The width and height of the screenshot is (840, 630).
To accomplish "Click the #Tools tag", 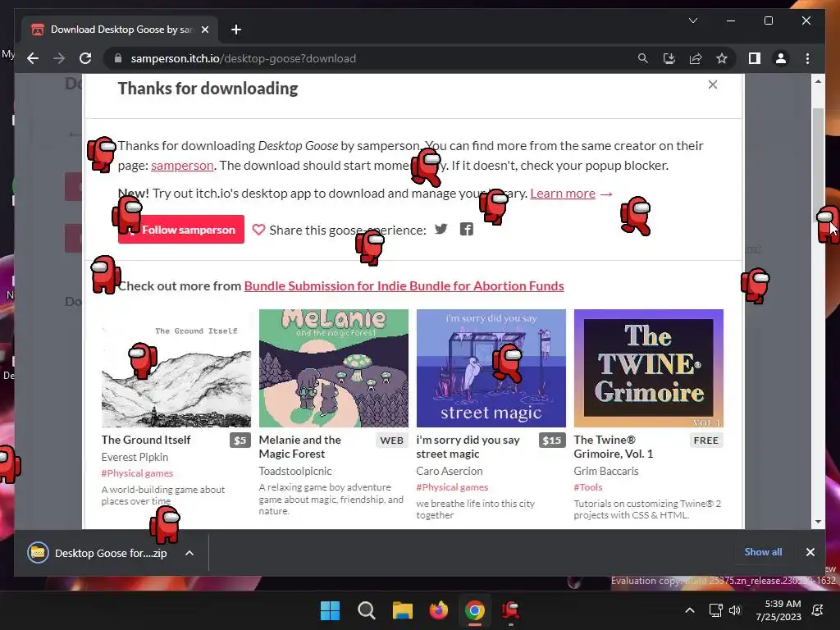I will 588,487.
